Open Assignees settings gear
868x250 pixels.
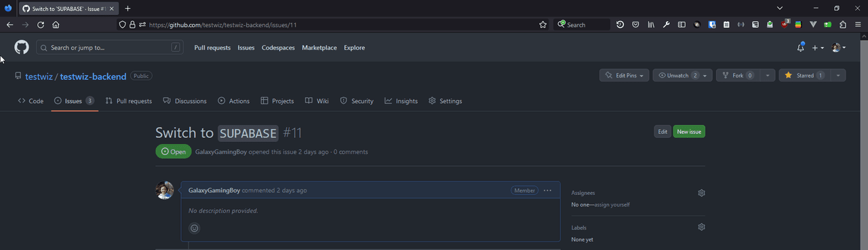coord(701,193)
